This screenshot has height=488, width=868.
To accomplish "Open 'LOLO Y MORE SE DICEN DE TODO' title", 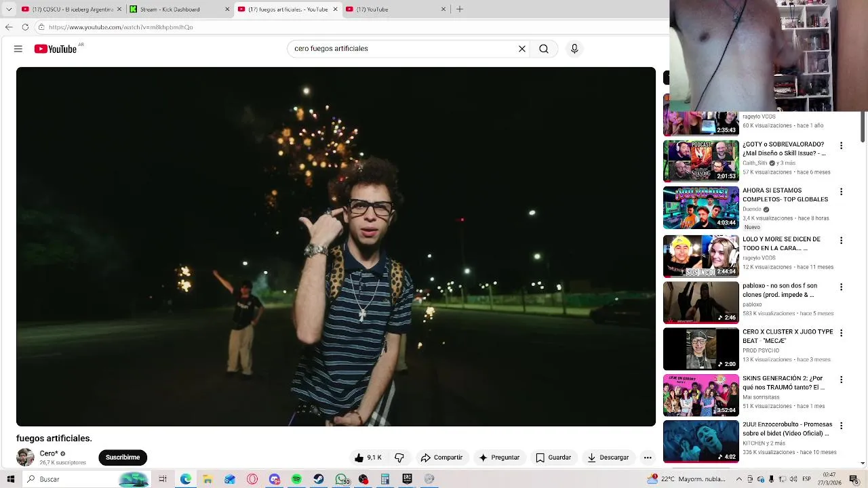I will point(782,243).
